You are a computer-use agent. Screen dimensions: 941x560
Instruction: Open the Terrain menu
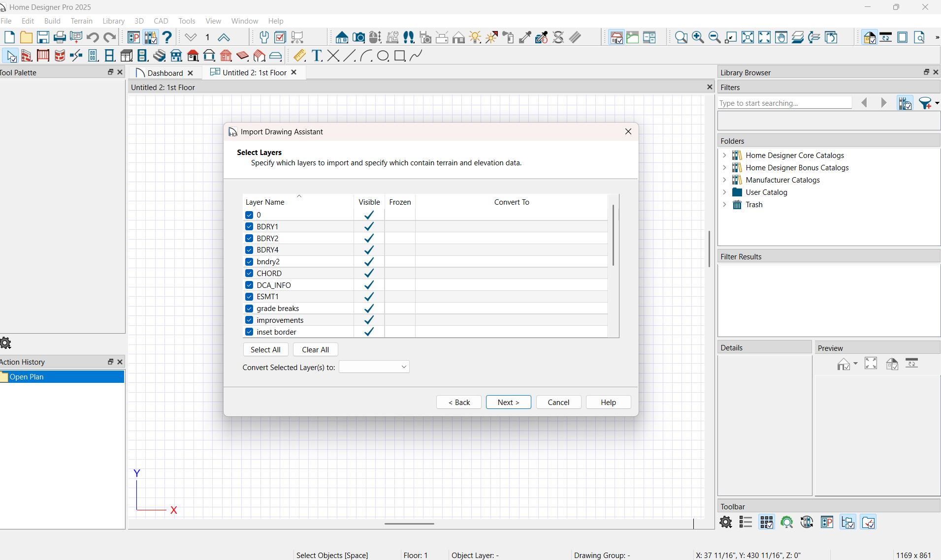(x=81, y=21)
